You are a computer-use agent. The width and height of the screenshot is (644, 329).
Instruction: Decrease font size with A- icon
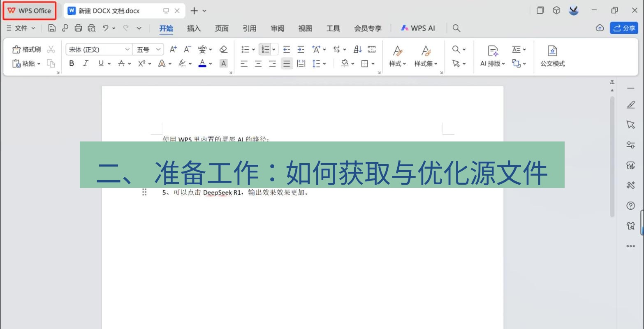pyautogui.click(x=187, y=49)
